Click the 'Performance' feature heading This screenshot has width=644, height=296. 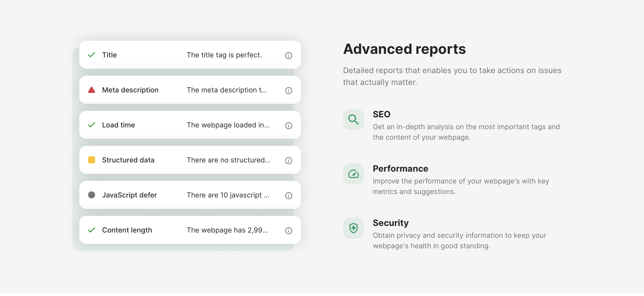tap(400, 169)
